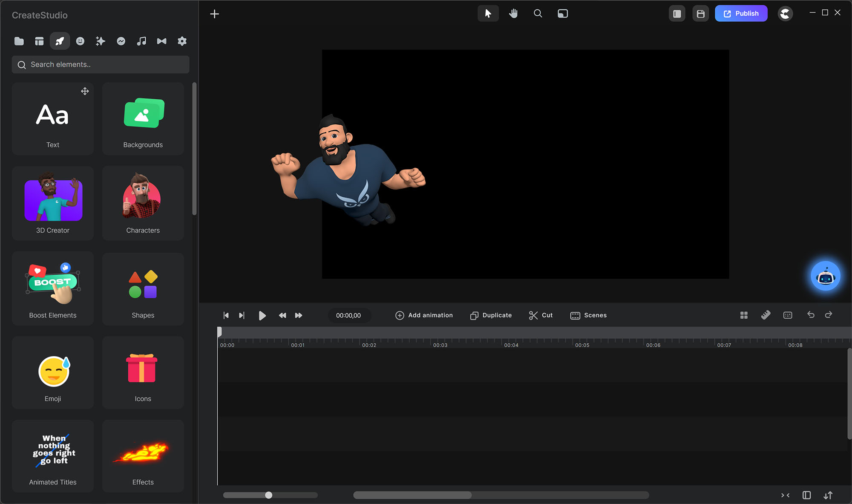852x504 pixels.
Task: Open the Characters element category
Action: 143,203
